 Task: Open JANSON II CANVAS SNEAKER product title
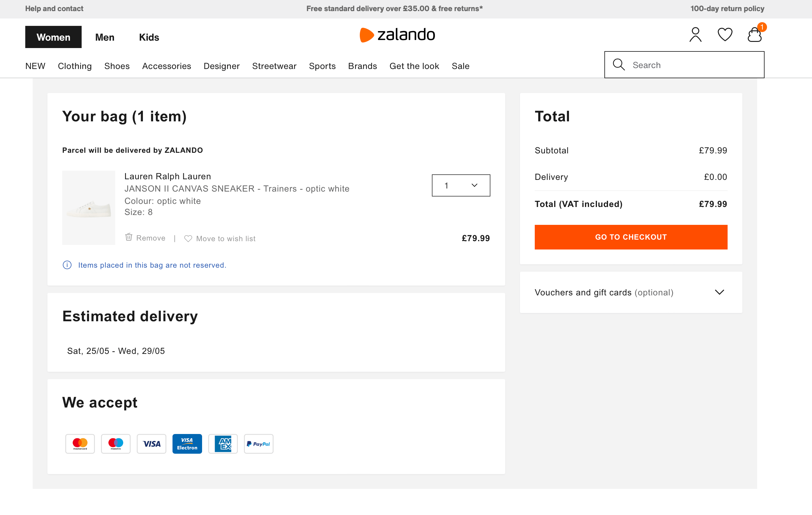[x=237, y=189]
